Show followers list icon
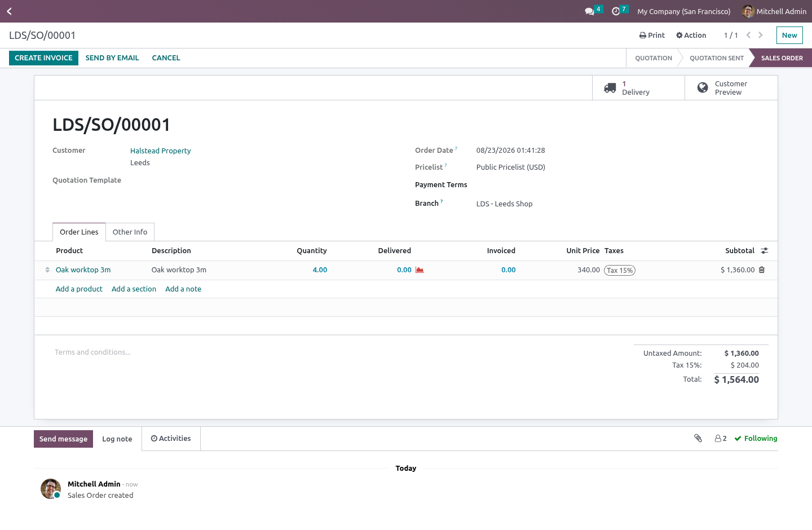Viewport: 812px width, 530px height. (x=721, y=438)
